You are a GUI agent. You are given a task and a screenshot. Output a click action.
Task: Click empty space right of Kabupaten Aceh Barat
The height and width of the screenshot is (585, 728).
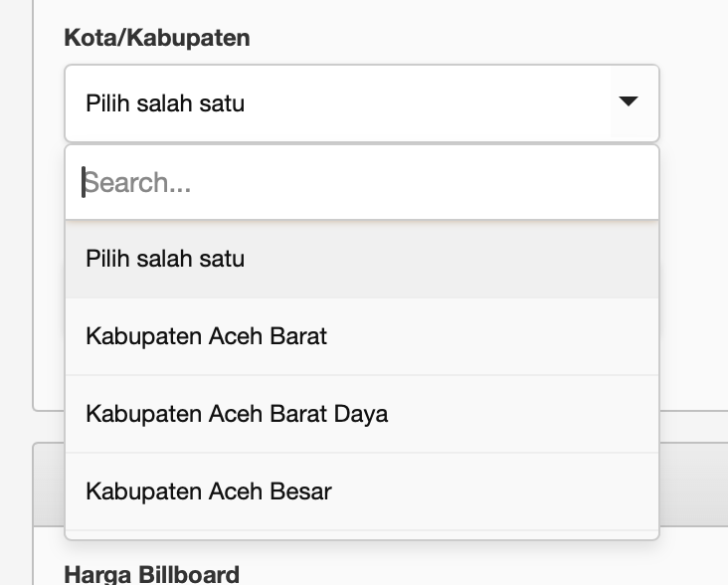point(492,336)
